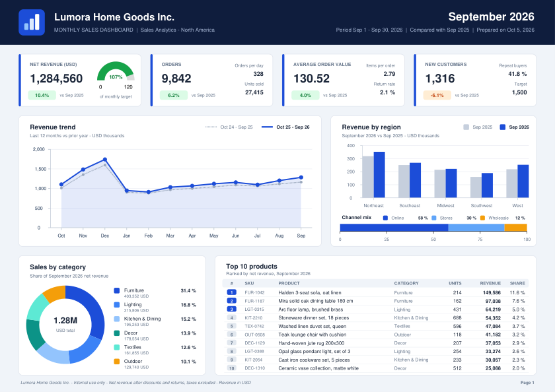The width and height of the screenshot is (555, 392).
Task: Click the Dec peak point on revenue trend
Action: click(105, 160)
